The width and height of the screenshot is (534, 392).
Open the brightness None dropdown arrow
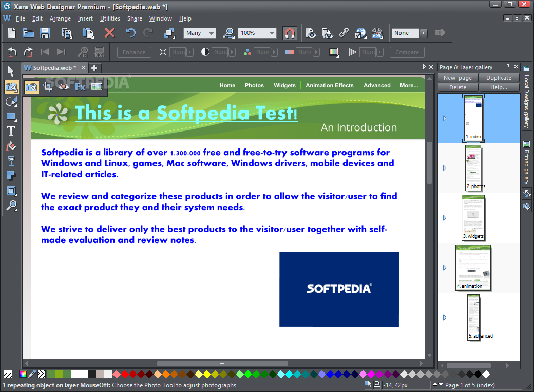point(190,52)
